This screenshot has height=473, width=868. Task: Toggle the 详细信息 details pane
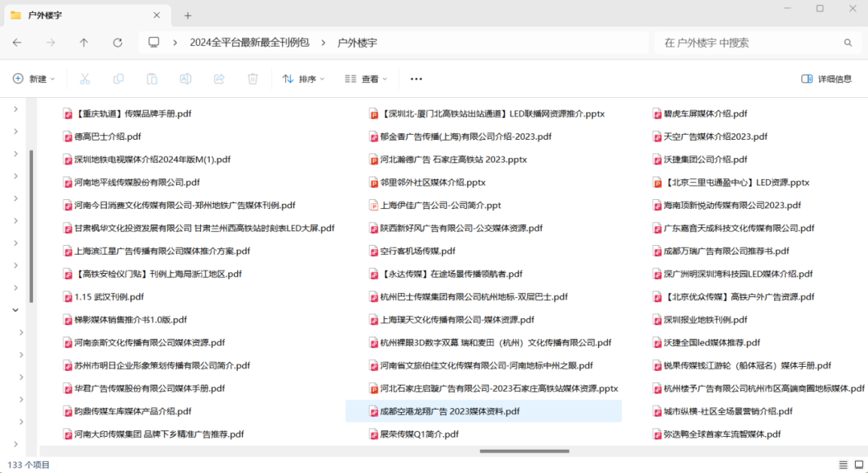coord(826,80)
